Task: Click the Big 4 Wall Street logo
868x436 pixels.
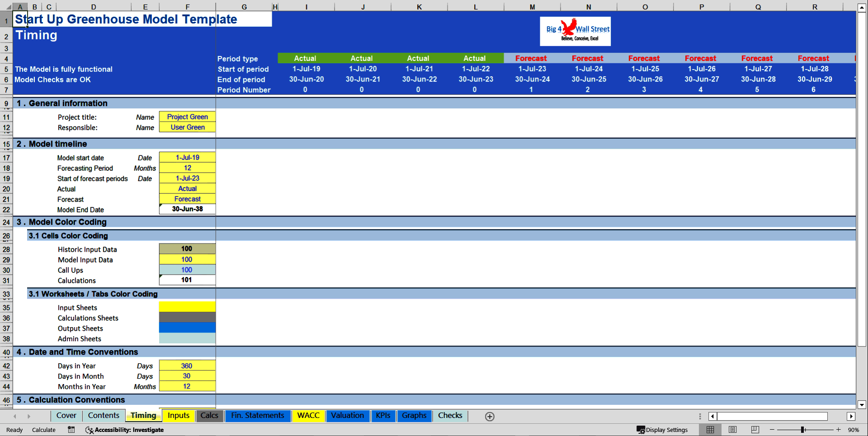Action: click(x=575, y=31)
